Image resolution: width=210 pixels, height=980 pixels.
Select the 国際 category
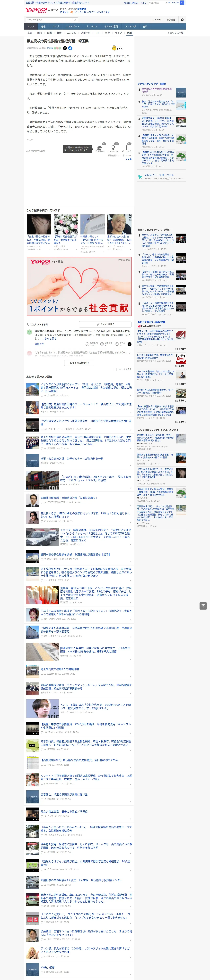pos(50,33)
